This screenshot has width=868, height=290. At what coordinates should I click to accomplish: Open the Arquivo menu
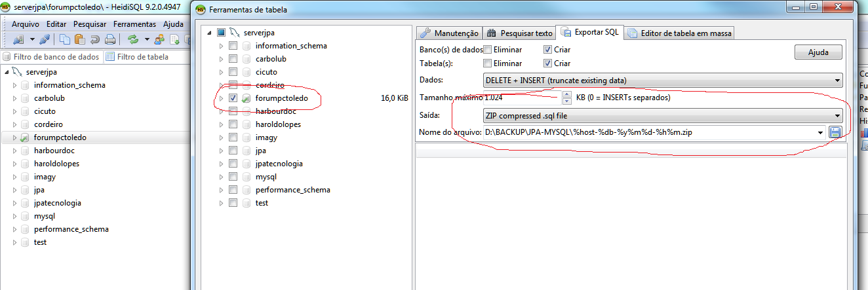point(26,24)
